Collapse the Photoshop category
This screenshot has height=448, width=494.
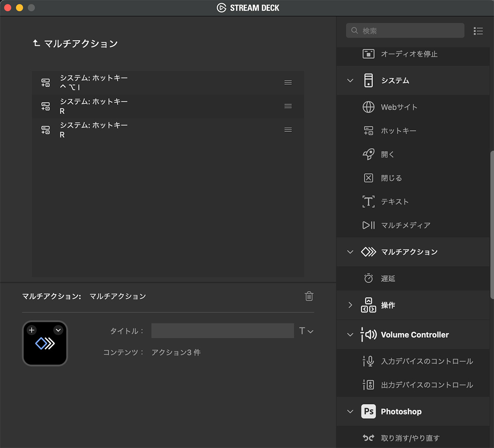point(350,411)
